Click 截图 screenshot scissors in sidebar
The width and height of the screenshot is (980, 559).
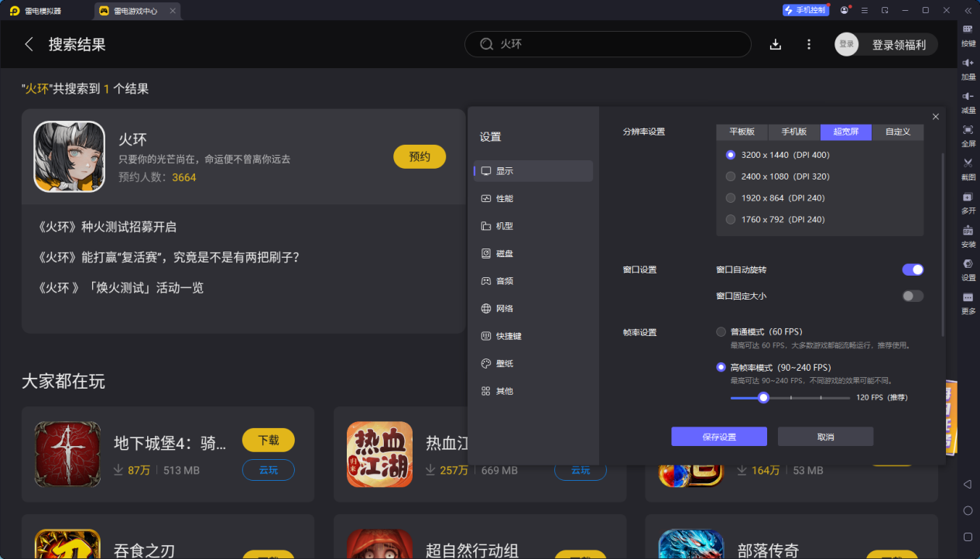click(968, 169)
